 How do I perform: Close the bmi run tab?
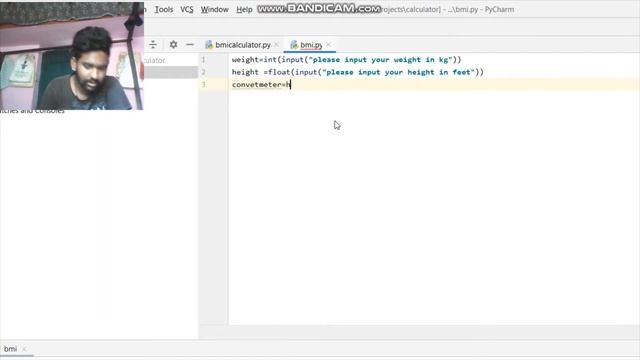(x=24, y=349)
